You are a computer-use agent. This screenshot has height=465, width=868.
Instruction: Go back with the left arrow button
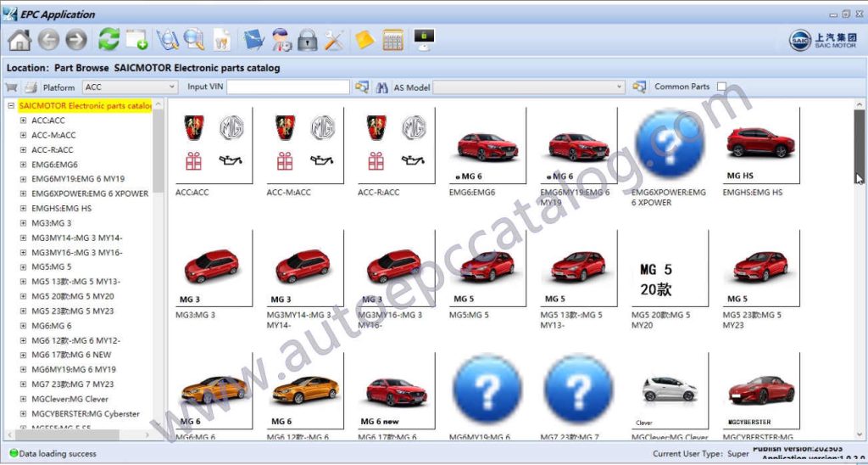48,39
